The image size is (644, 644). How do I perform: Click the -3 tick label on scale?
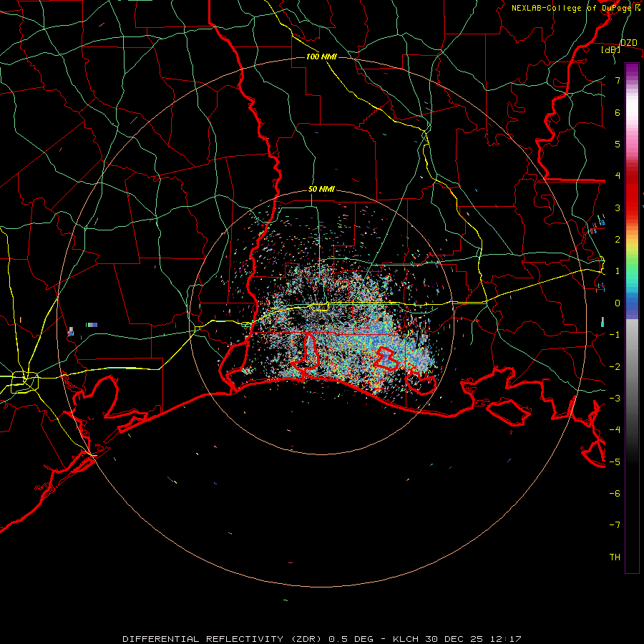[615, 398]
